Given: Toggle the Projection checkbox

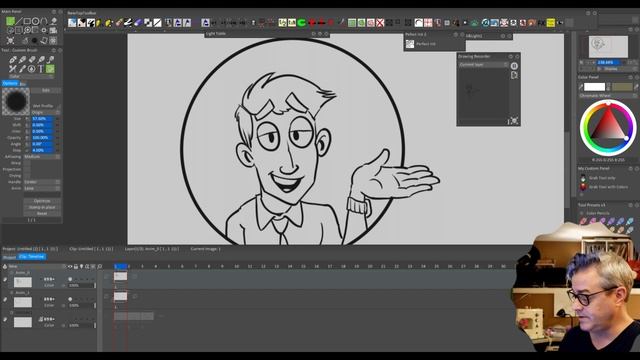Looking at the screenshot, I should (x=27, y=169).
